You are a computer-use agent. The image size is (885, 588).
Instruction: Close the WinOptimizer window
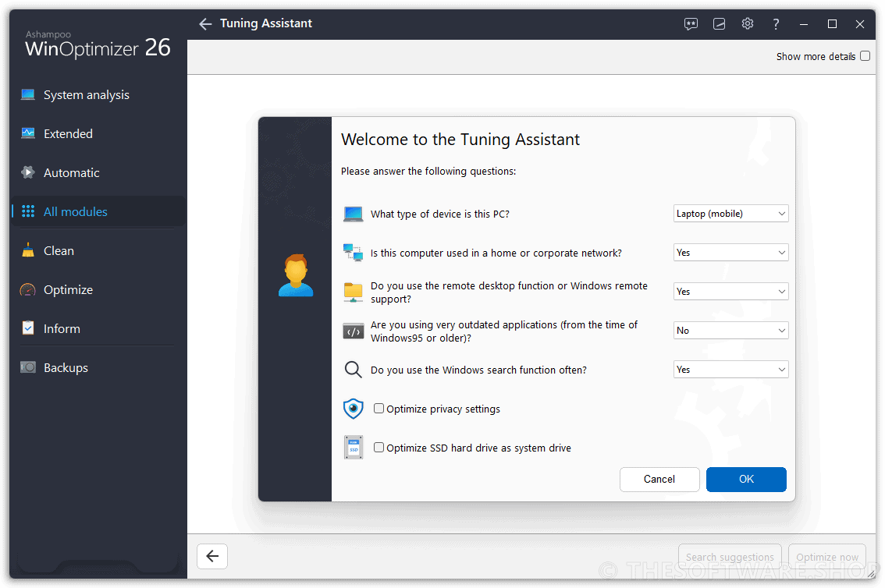859,23
